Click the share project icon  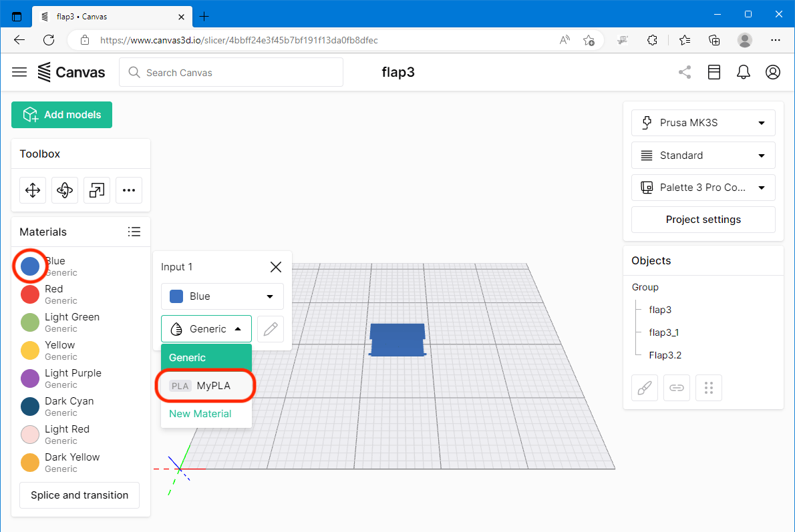pyautogui.click(x=685, y=73)
